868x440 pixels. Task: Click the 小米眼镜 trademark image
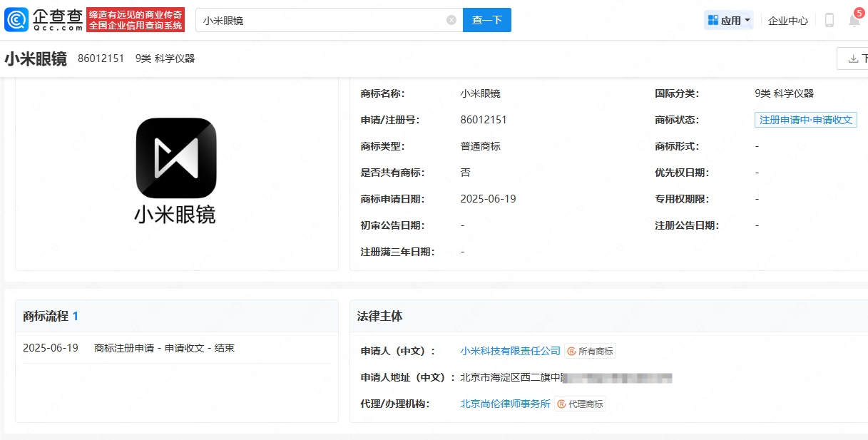(175, 171)
